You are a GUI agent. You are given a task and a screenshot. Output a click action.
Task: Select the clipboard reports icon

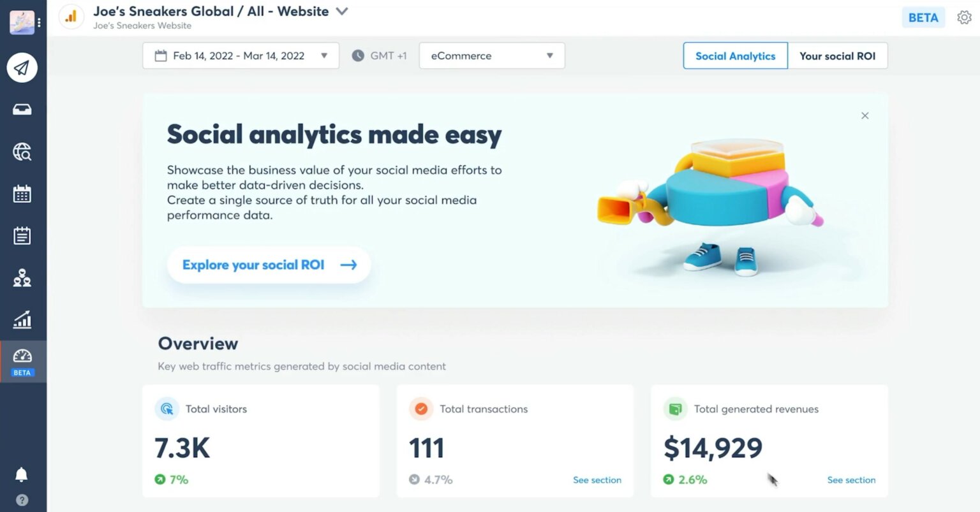pyautogui.click(x=22, y=235)
